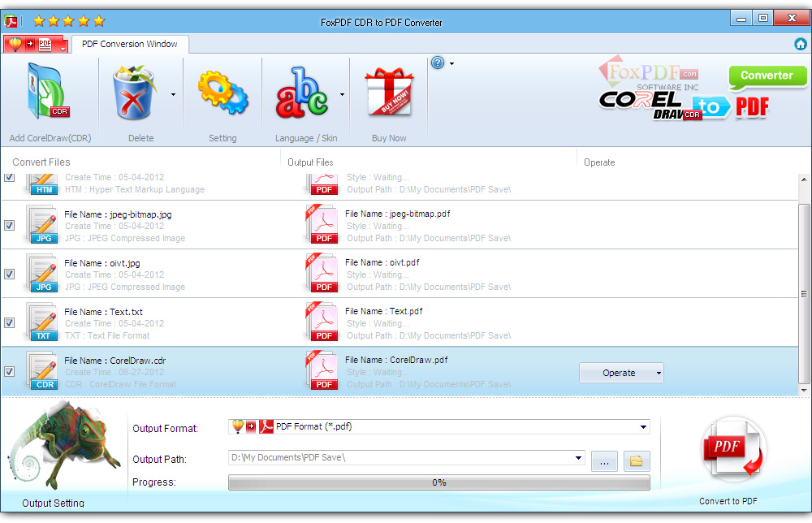Select the 'File Name : CorelDraw.cdr' text

(x=115, y=361)
